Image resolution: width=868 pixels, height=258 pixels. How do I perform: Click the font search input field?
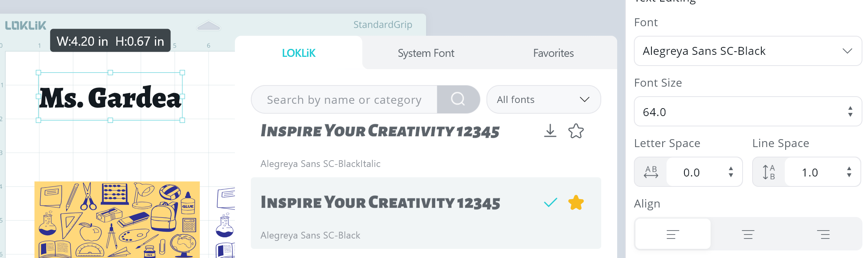click(x=344, y=99)
